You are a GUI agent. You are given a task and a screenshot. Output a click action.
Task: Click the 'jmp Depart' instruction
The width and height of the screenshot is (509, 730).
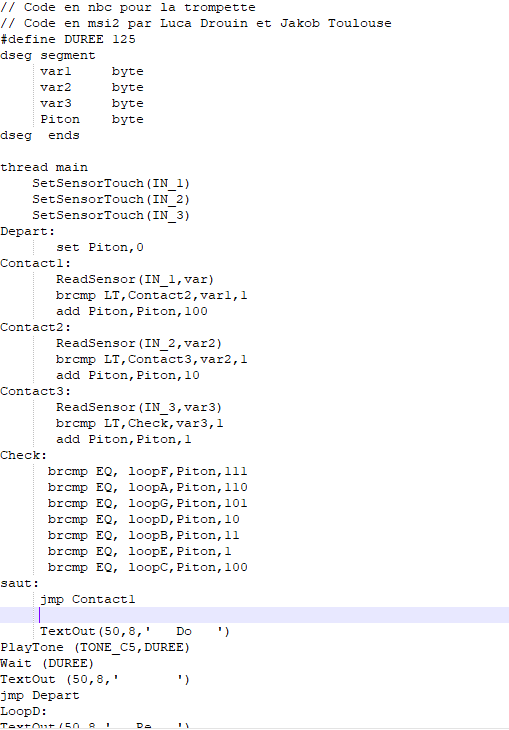40,696
